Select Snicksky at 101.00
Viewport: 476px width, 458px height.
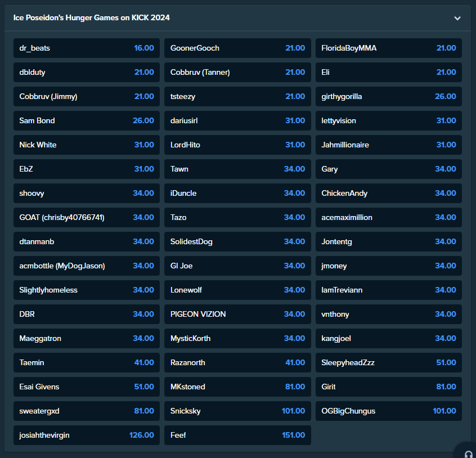click(x=237, y=411)
